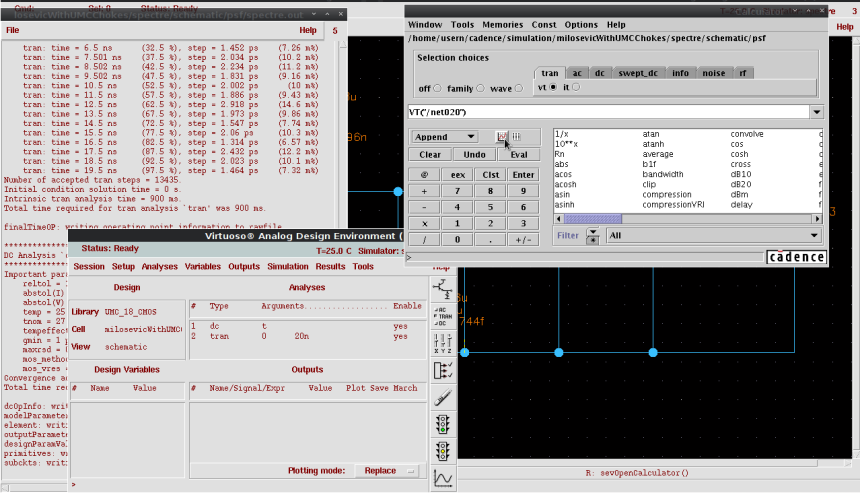This screenshot has height=493, width=860.
Task: Open calculator Tools menu
Action: tap(462, 25)
